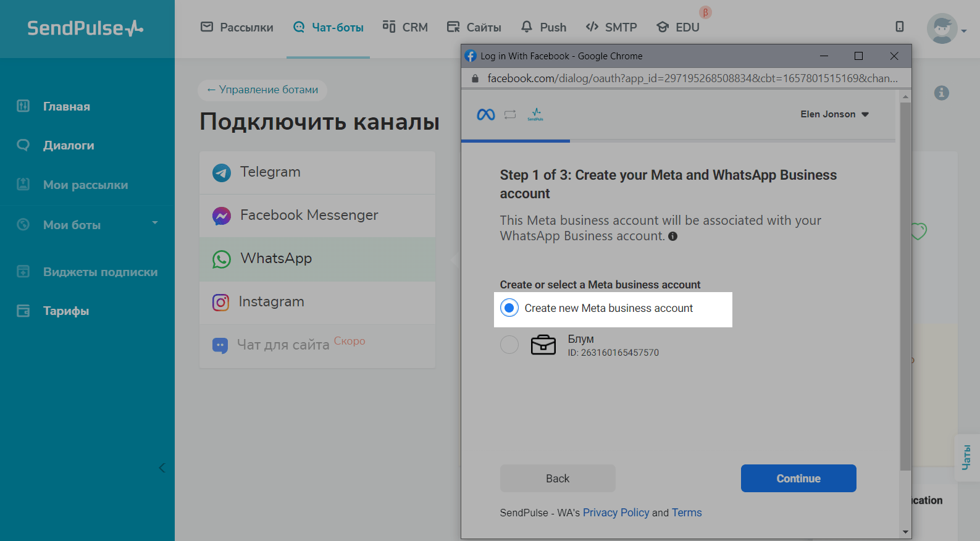Click the info icon beside the popup
The height and width of the screenshot is (541, 980).
[x=942, y=93]
